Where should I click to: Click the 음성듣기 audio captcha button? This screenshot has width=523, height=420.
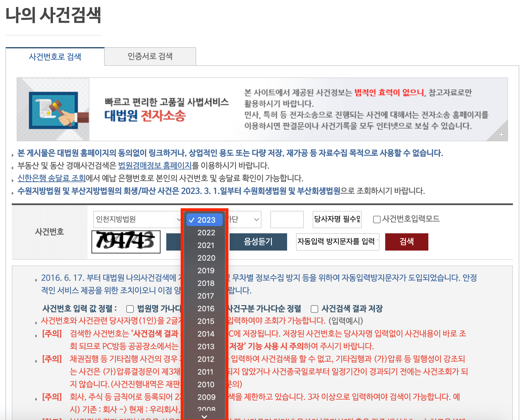[258, 242]
